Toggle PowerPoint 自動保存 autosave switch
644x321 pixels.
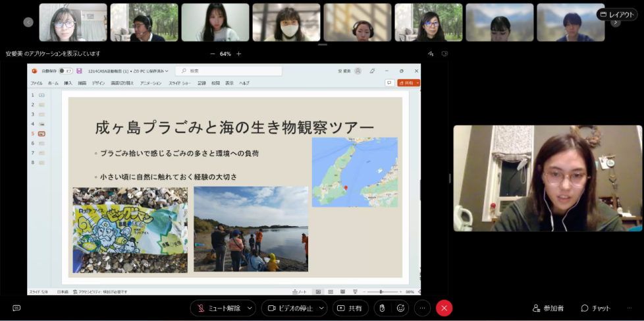point(65,71)
